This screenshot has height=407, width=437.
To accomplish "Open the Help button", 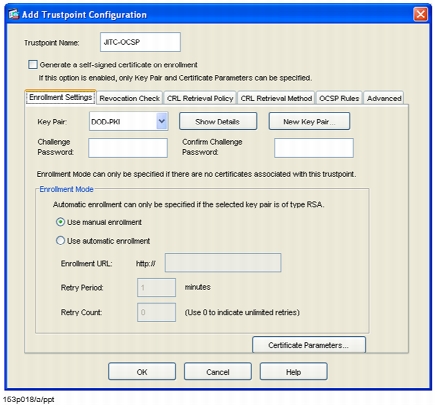I will click(294, 371).
